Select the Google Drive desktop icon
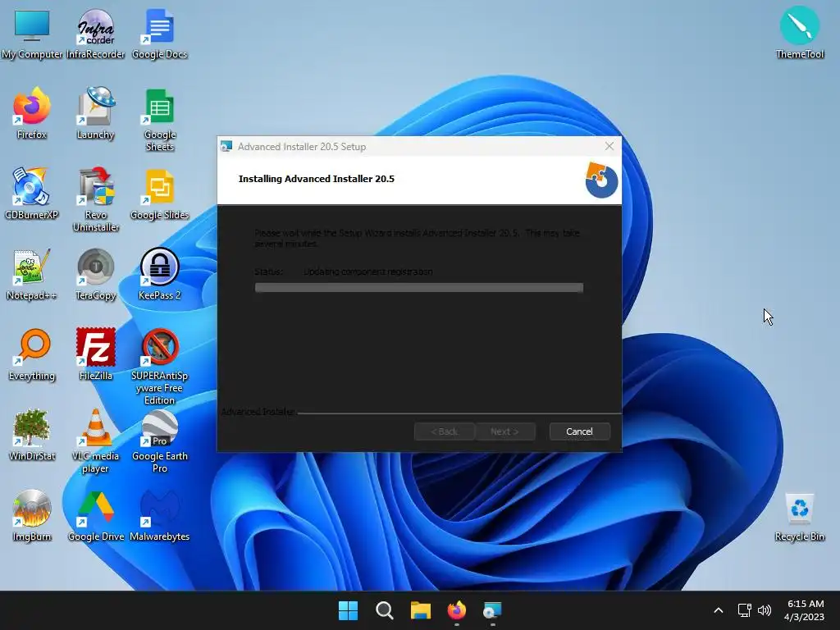The image size is (840, 630). point(95,515)
